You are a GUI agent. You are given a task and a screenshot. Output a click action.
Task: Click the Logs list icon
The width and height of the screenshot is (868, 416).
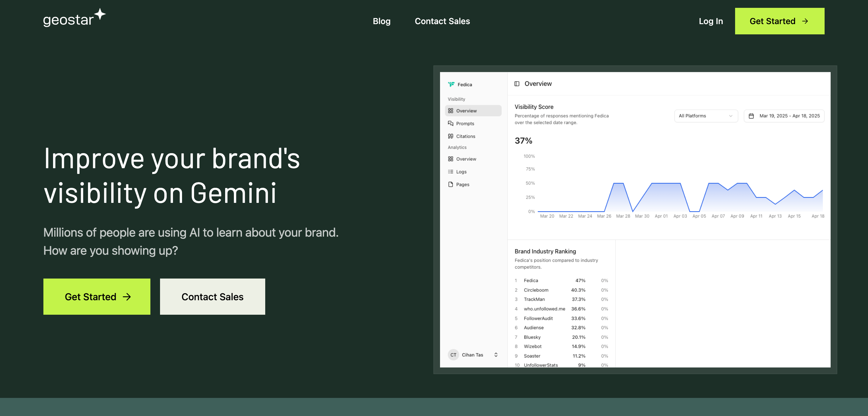451,172
